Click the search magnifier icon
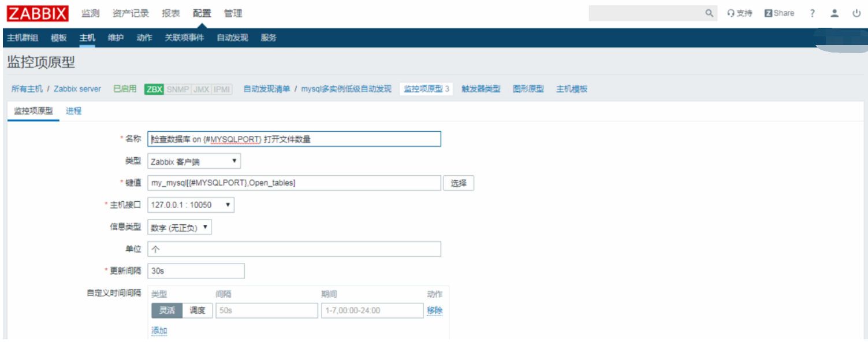 click(709, 13)
